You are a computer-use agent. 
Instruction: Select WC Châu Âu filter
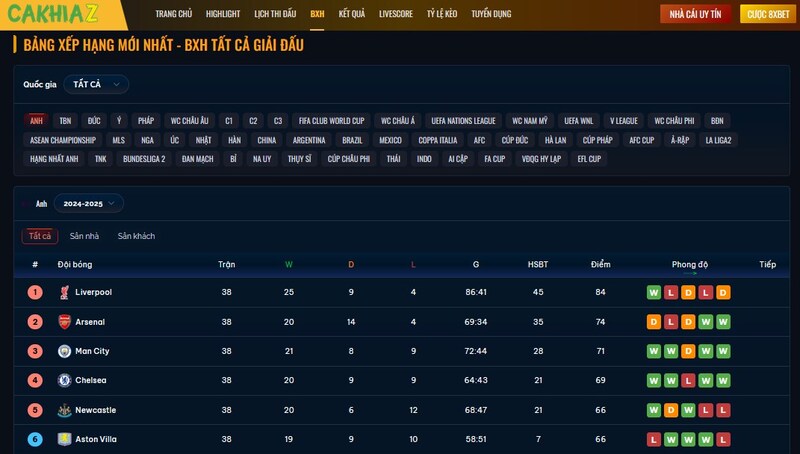pyautogui.click(x=189, y=121)
